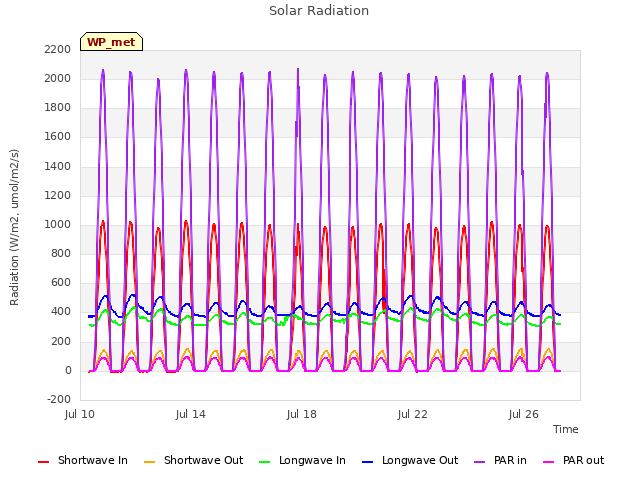Screen dimensions: 640x480
Task: Click the Jul 26 x-axis tick label
Action: click(x=524, y=415)
